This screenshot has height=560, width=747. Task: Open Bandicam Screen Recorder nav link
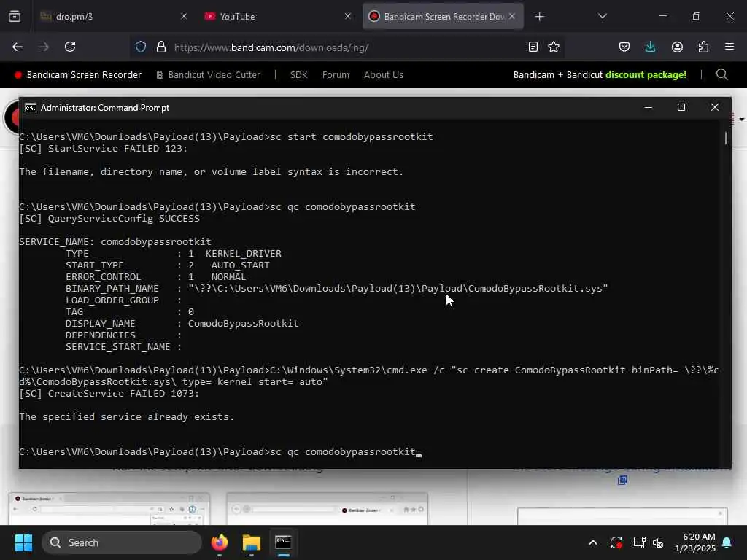[x=78, y=75]
